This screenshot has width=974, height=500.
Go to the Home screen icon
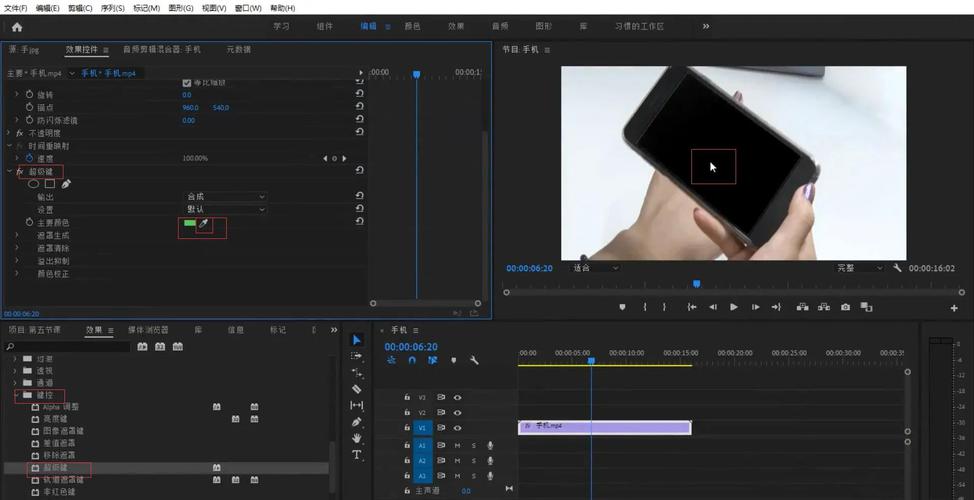(17, 27)
